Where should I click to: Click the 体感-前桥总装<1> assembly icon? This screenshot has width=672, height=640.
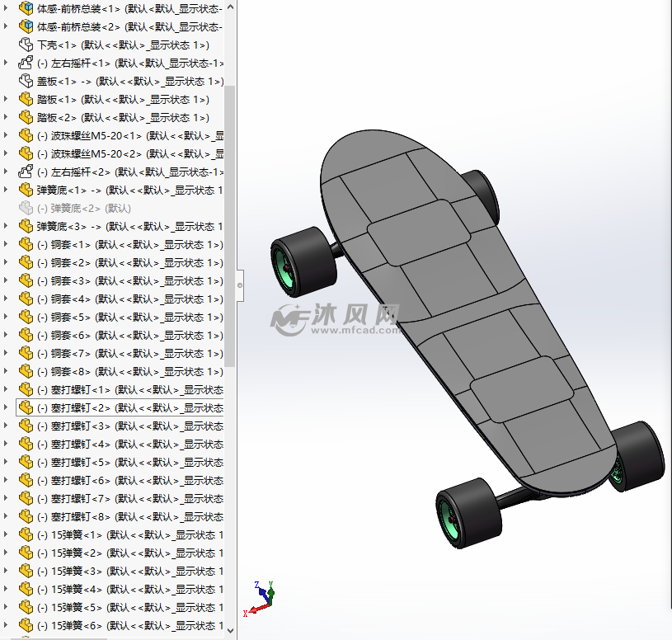click(26, 9)
